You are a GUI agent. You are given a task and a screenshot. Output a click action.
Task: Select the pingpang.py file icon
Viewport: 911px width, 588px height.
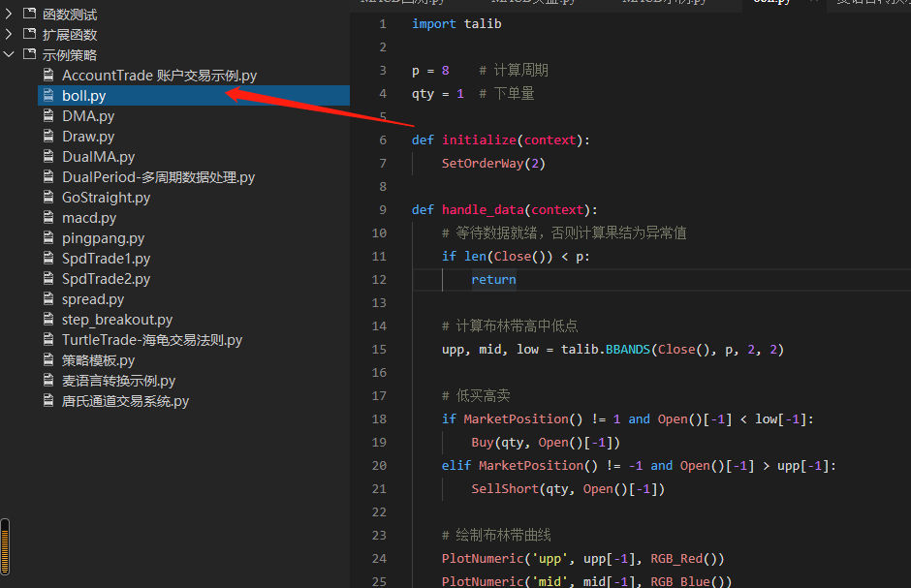(x=48, y=237)
